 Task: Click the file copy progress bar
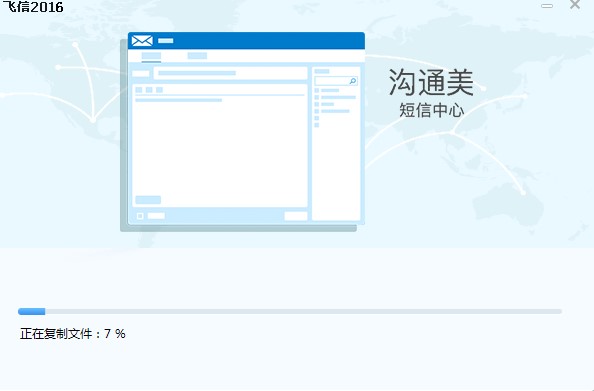click(x=290, y=311)
